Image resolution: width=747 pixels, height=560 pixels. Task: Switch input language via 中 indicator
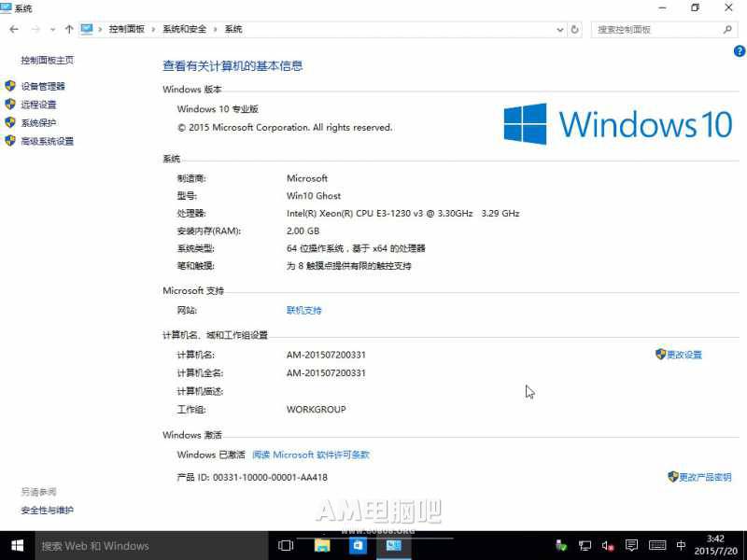tap(682, 546)
